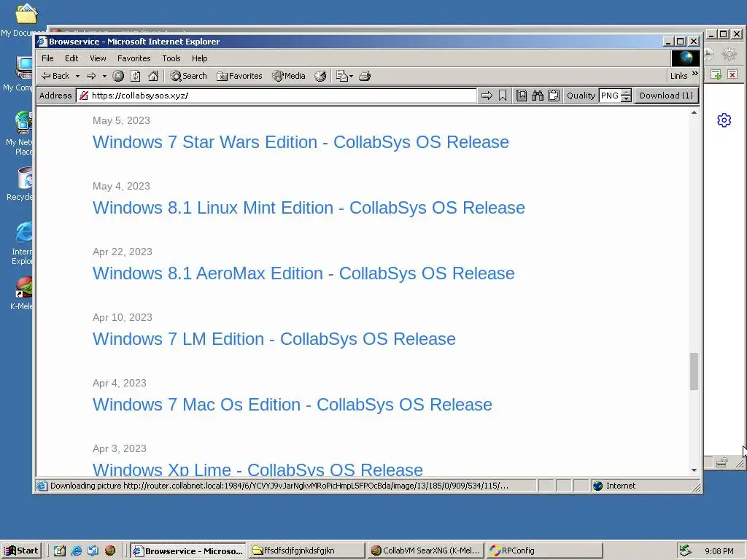
Task: Click the address field with collabsysos.xyz URL
Action: pos(276,96)
